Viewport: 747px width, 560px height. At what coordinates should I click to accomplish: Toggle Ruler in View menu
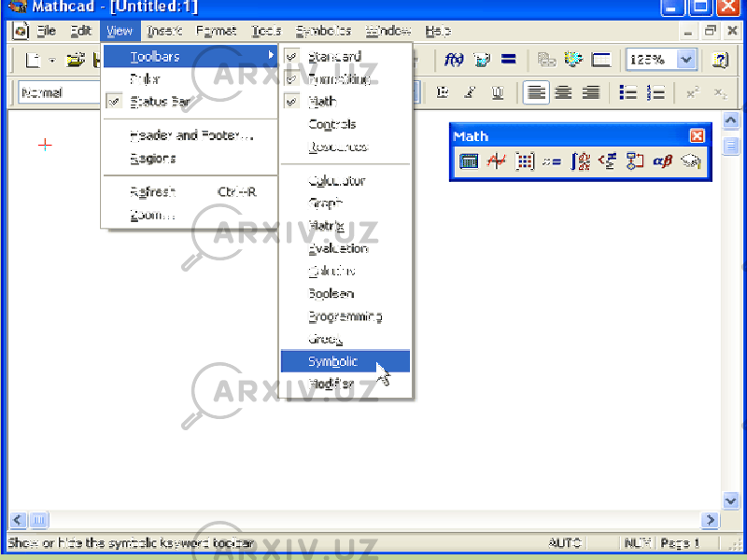pos(190,78)
